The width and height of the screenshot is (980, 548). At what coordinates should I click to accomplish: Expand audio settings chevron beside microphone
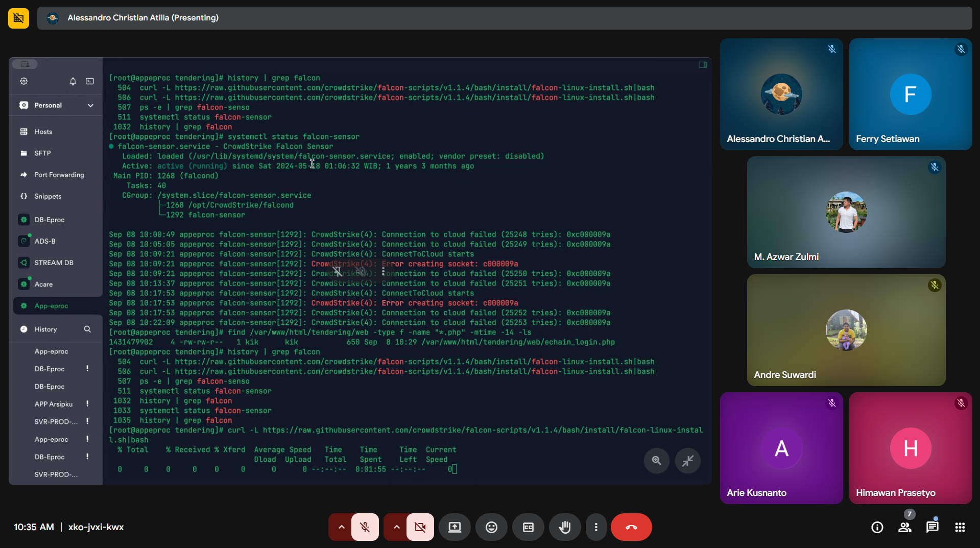(341, 527)
